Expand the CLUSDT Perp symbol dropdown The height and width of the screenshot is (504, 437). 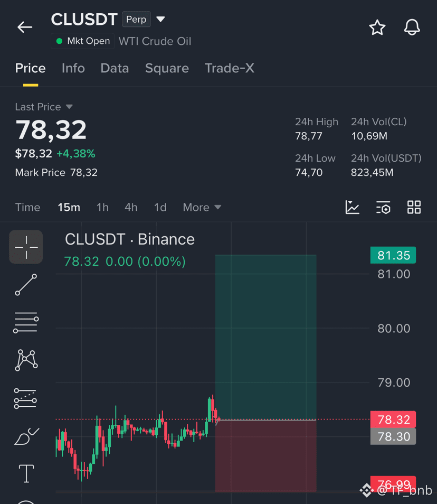[160, 20]
